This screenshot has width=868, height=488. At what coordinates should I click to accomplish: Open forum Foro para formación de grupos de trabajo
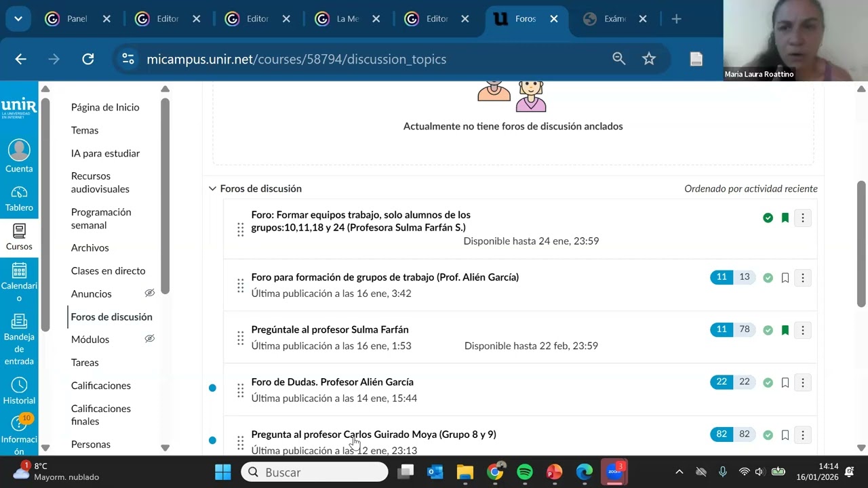click(x=385, y=277)
